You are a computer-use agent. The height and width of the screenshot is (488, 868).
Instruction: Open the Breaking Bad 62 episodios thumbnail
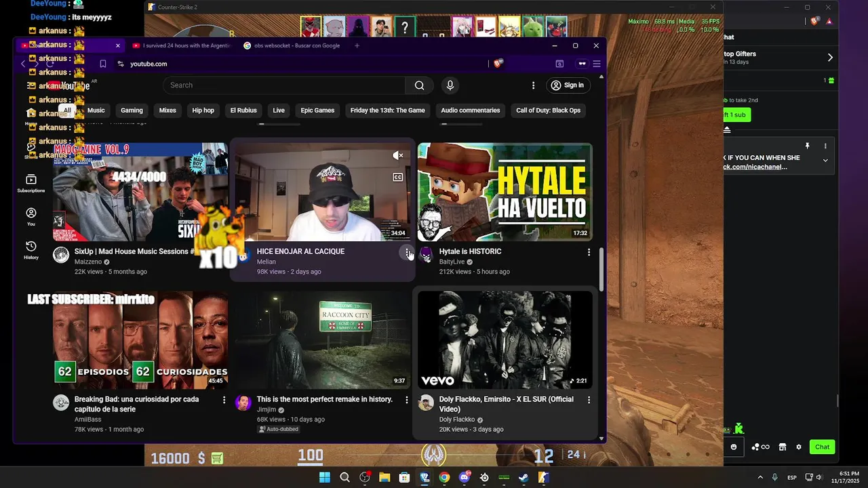tap(140, 340)
